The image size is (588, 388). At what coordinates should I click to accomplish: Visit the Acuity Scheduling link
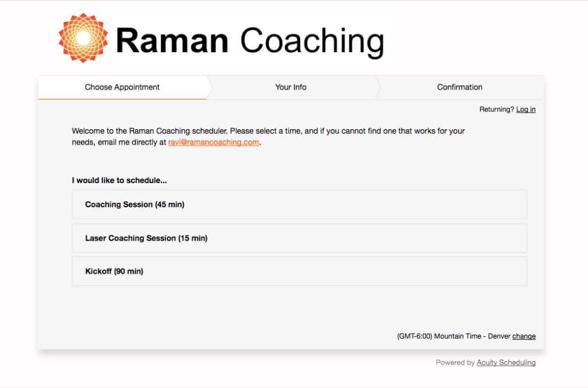click(506, 363)
